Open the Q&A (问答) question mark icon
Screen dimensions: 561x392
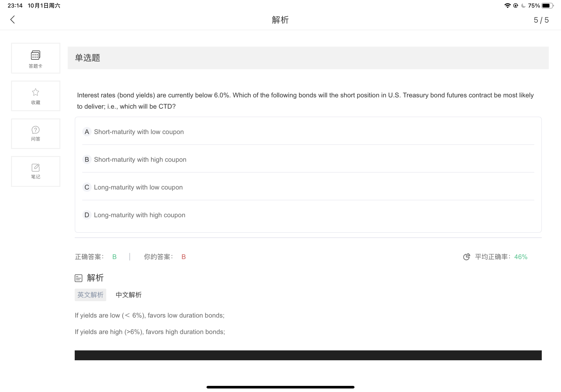click(36, 130)
